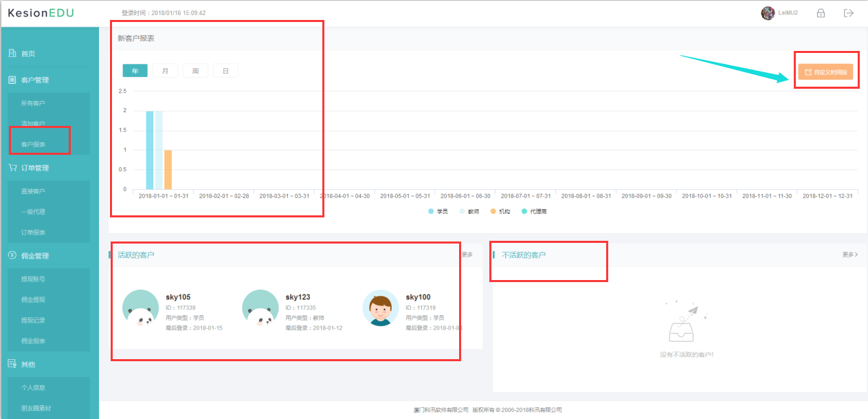Open 一级代理 menu item
The width and height of the screenshot is (868, 419).
(x=33, y=212)
